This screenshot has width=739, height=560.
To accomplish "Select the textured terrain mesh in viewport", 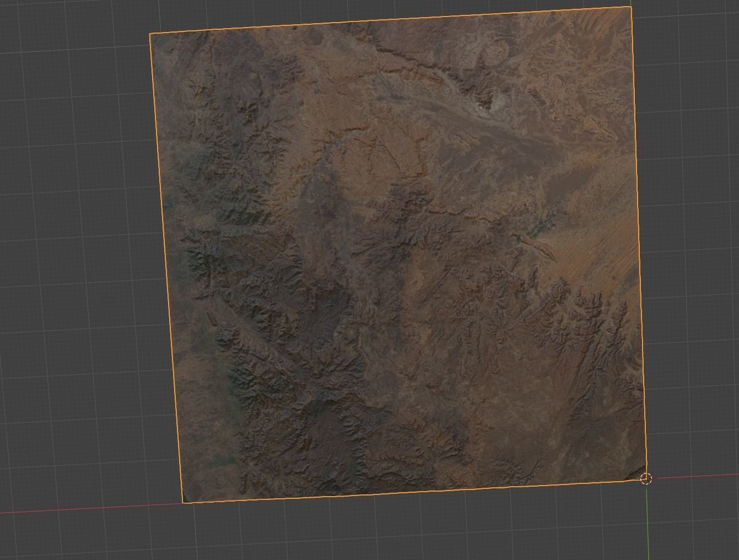I will (x=398, y=255).
